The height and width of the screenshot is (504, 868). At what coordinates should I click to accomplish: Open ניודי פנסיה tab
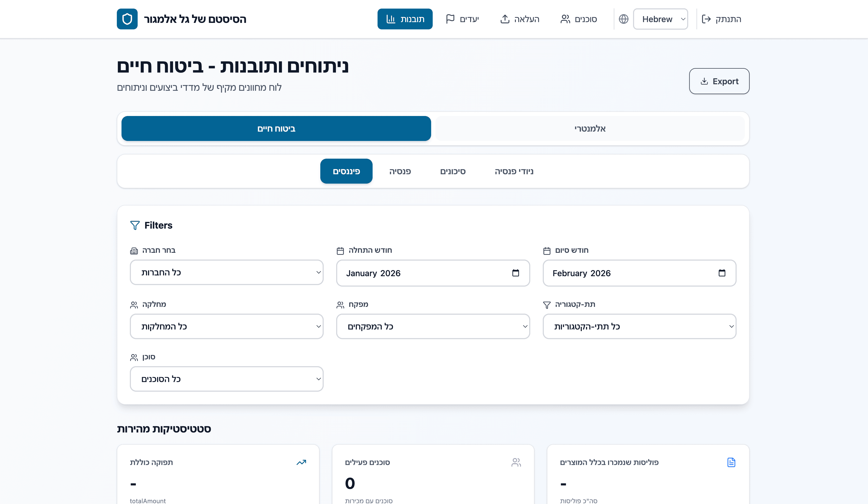click(514, 171)
